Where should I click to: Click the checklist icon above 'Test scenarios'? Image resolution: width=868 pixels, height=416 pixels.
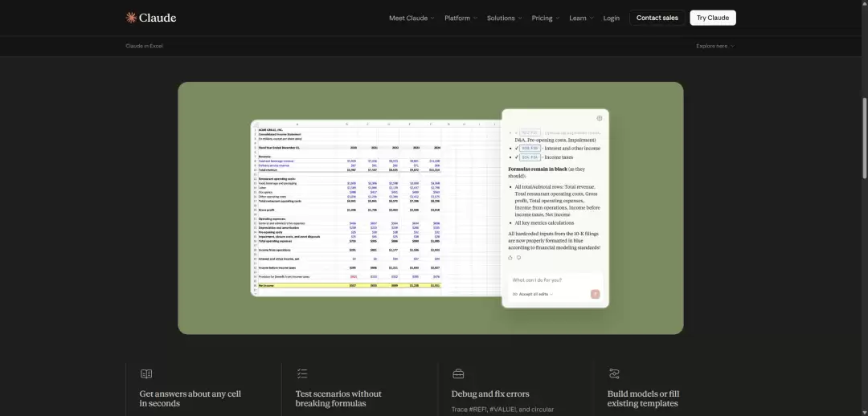pos(302,374)
